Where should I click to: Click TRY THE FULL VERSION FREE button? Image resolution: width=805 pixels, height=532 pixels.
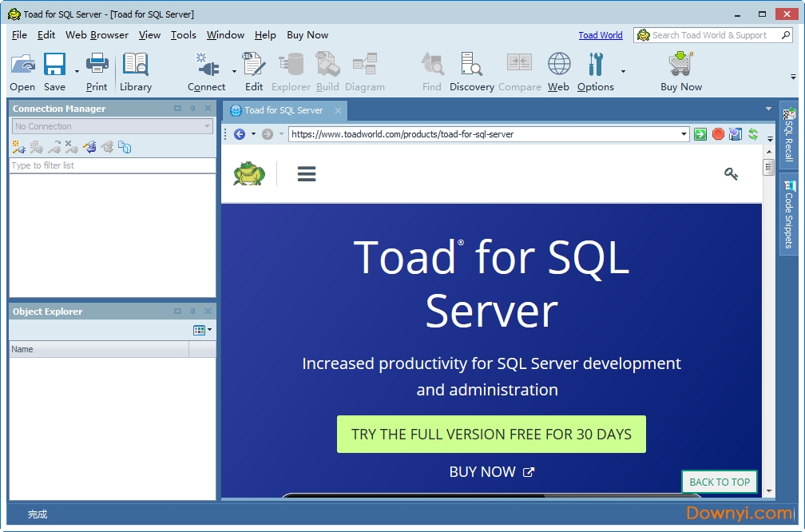(x=491, y=434)
